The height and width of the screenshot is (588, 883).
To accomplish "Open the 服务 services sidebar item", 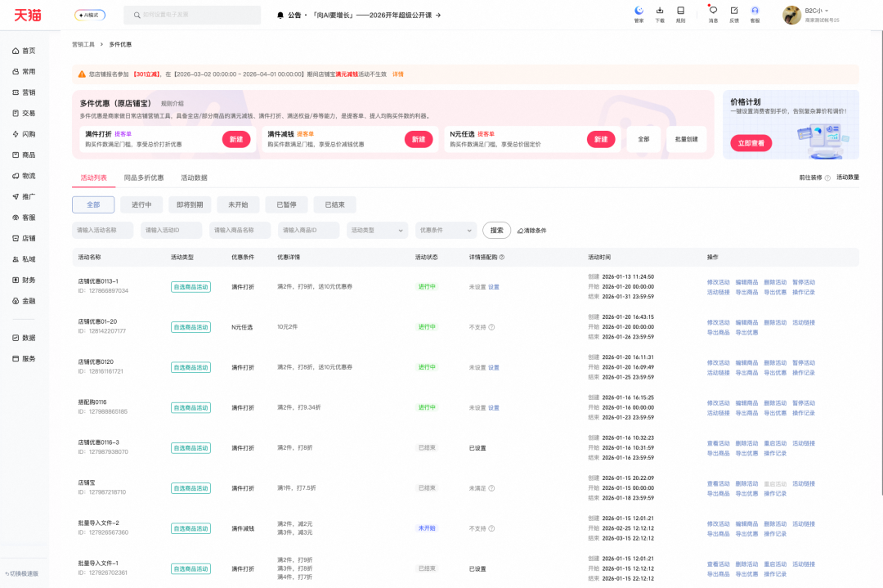I will point(24,359).
